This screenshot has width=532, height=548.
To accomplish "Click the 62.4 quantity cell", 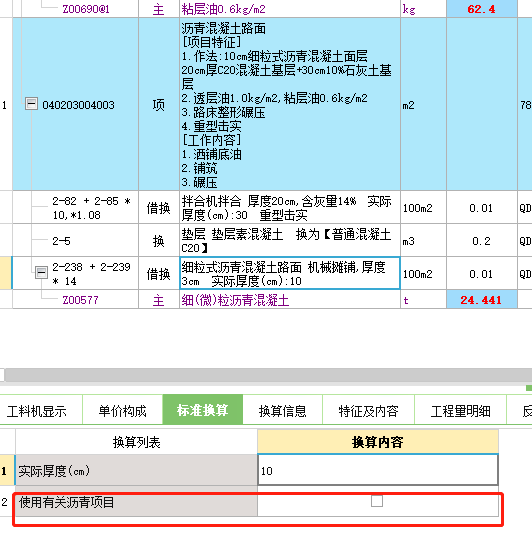I will point(482,9).
